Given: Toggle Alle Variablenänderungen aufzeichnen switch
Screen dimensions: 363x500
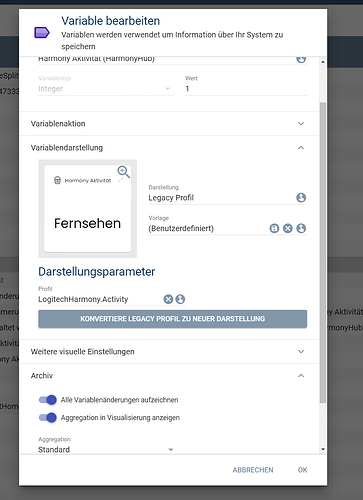Looking at the screenshot, I should point(48,400).
